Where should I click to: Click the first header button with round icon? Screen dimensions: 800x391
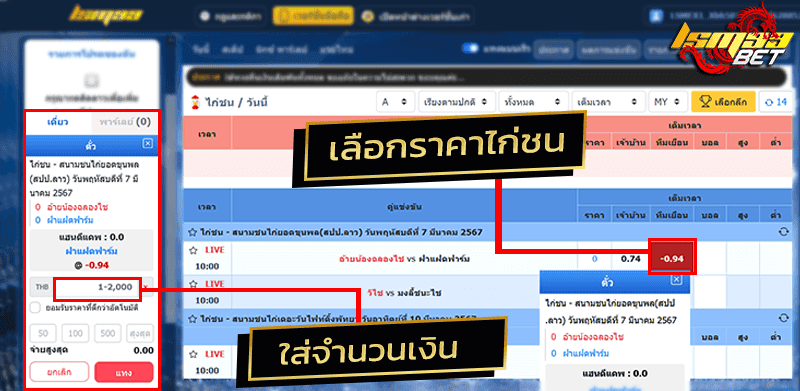pos(231,16)
